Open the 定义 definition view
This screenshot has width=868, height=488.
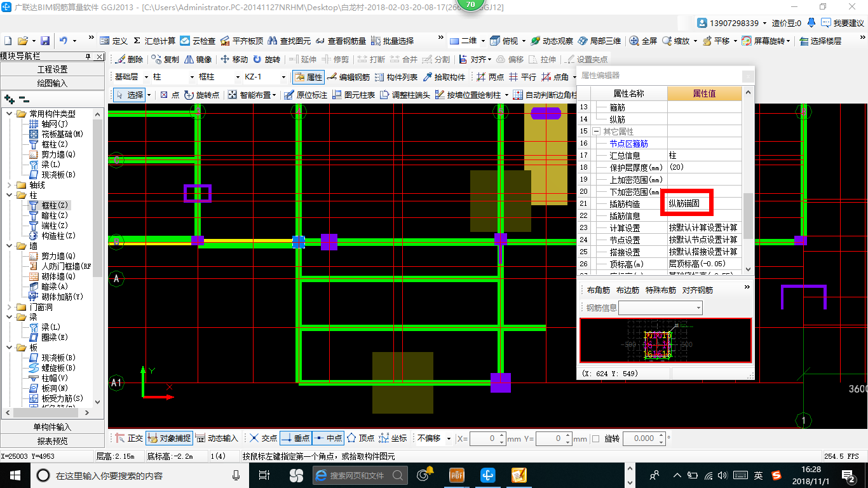114,41
